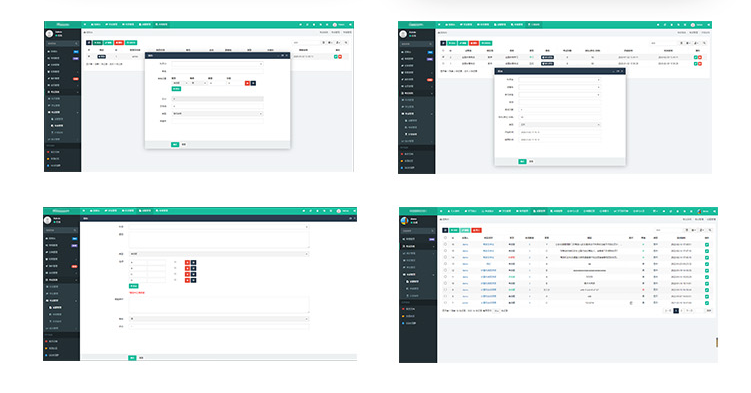Click the green append button under the dialog's field row
The height and width of the screenshot is (393, 751).
click(x=176, y=89)
